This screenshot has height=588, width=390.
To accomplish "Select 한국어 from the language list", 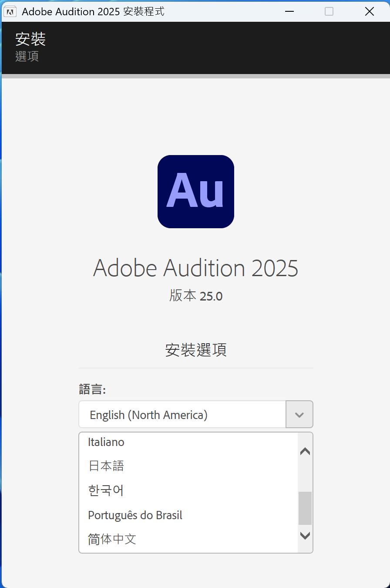I will (x=106, y=490).
